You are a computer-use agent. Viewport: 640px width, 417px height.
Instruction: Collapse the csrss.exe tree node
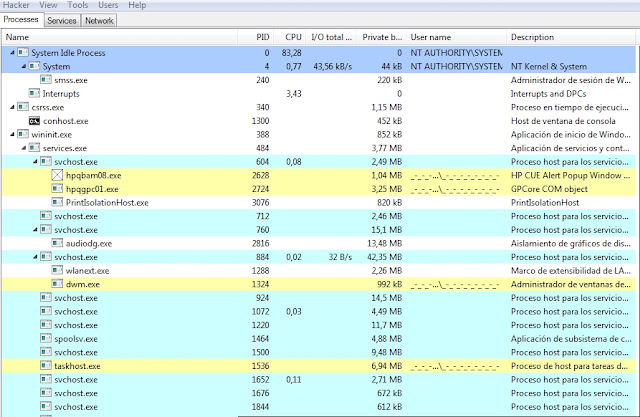(12, 107)
